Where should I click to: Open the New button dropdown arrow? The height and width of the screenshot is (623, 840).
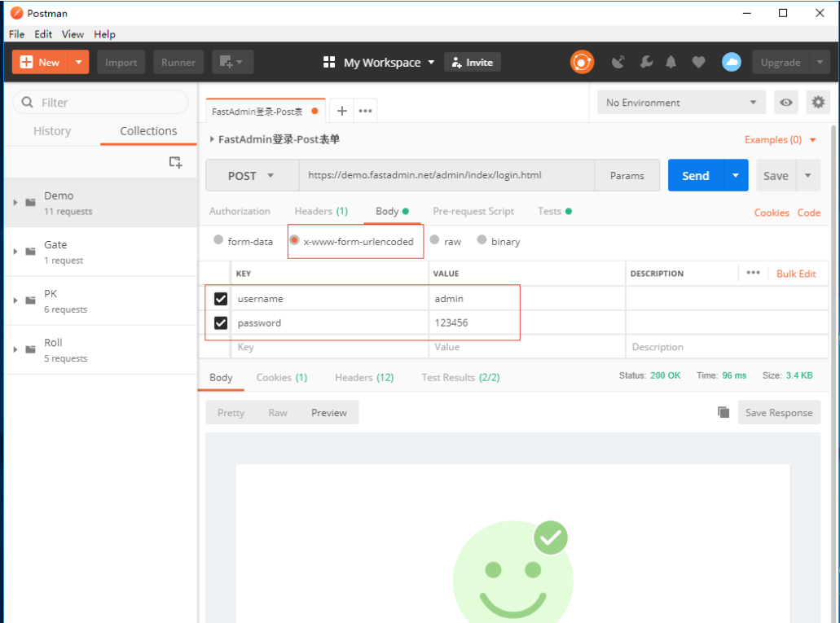pyautogui.click(x=79, y=62)
